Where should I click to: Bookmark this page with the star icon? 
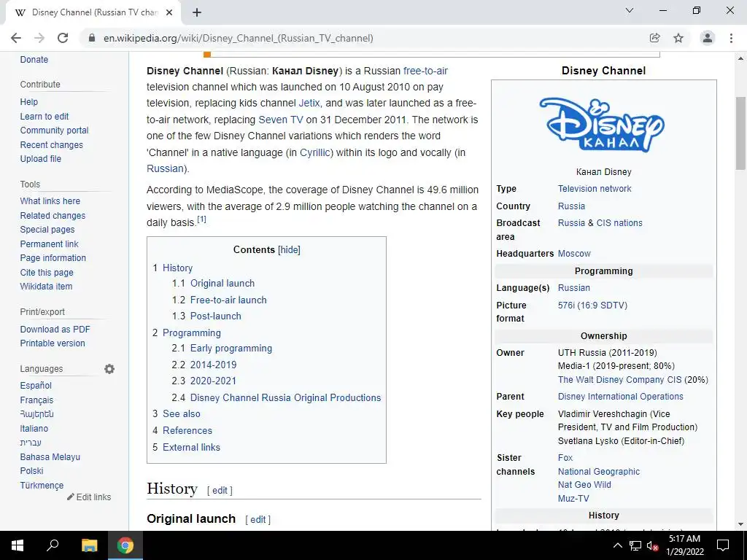[x=678, y=38]
